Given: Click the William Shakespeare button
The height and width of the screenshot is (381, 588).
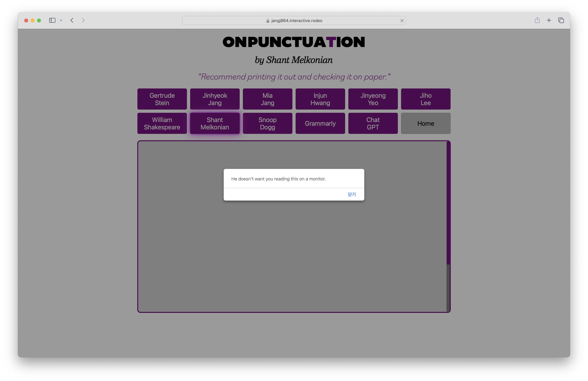Looking at the screenshot, I should tap(162, 123).
